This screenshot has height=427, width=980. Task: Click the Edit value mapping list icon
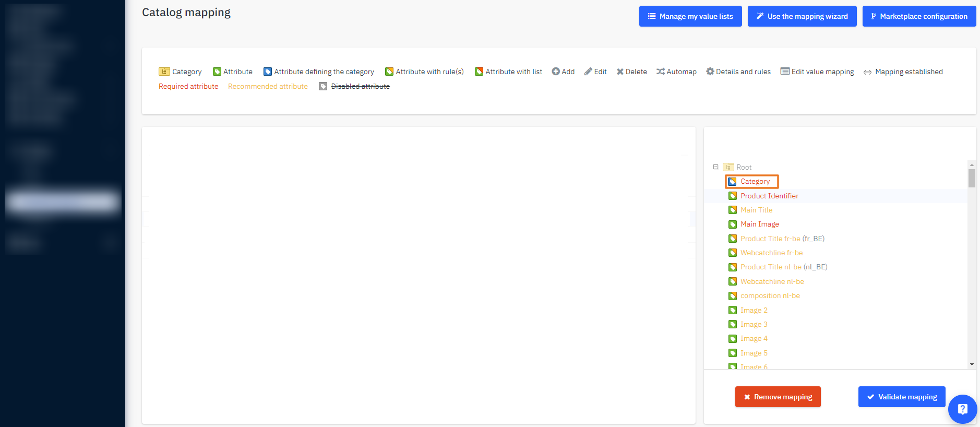point(785,72)
